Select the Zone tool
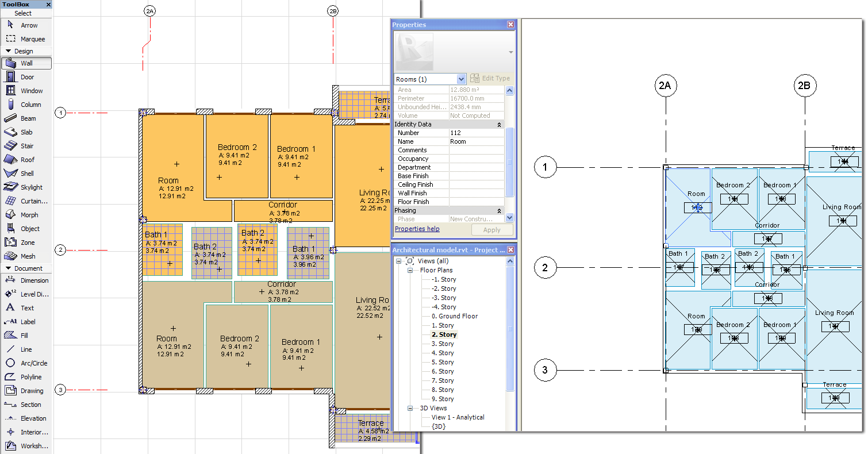868x454 pixels. (26, 243)
